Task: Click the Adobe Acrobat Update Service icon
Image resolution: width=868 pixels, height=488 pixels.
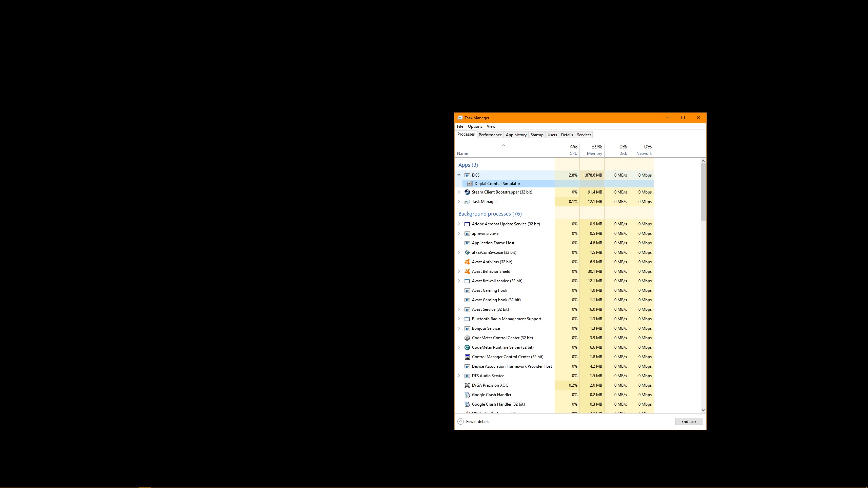Action: 467,224
